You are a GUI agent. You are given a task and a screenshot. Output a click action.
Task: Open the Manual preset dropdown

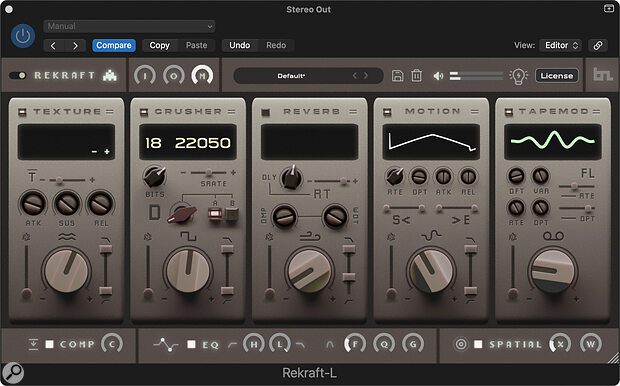click(129, 26)
